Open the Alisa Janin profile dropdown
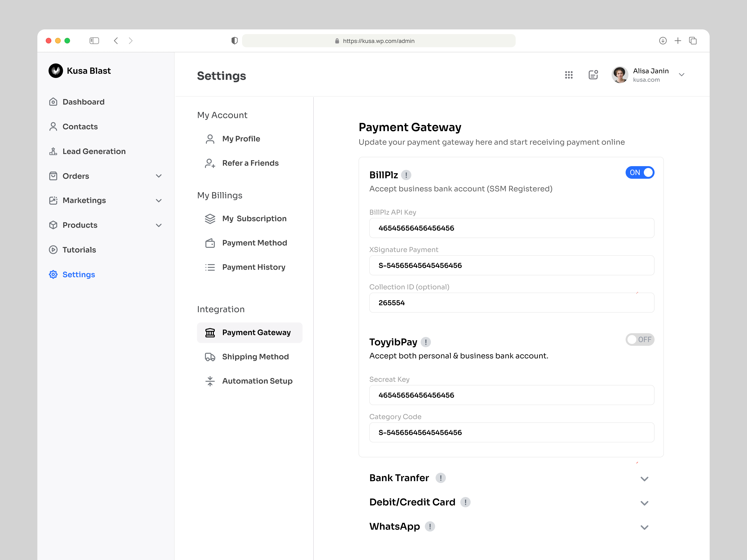Image resolution: width=747 pixels, height=560 pixels. point(681,75)
